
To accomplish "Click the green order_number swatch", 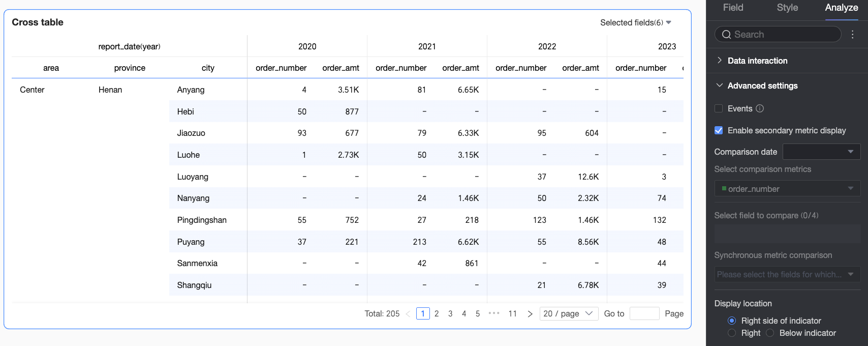I will tap(724, 188).
